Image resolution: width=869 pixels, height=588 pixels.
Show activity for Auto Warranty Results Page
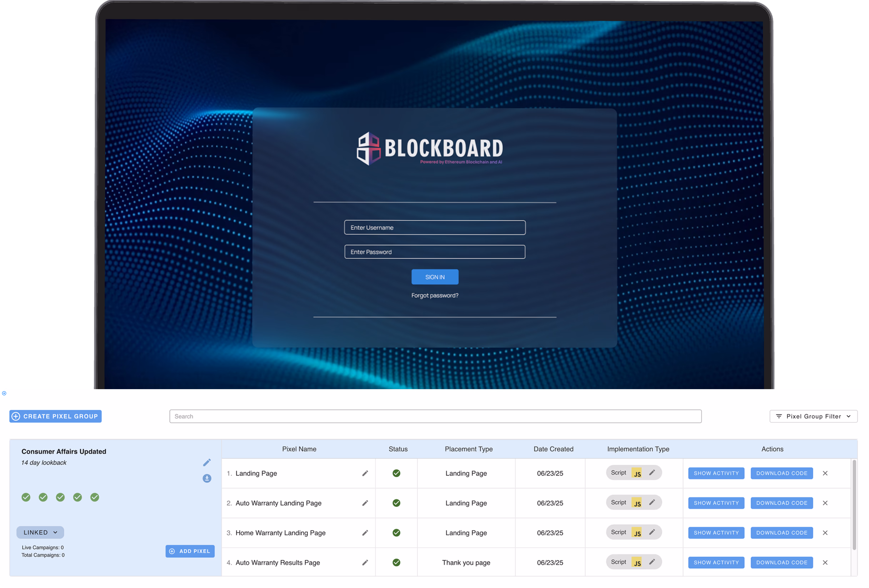716,562
